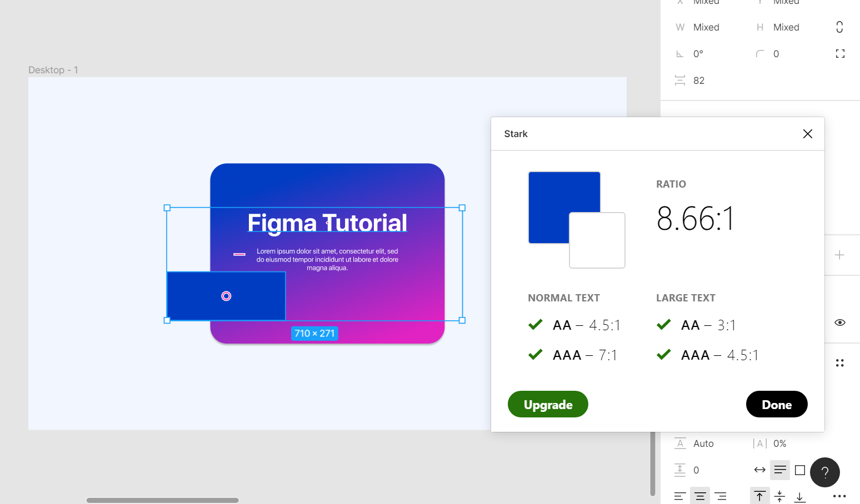Click the top-left selection handle
This screenshot has height=504, width=860.
[167, 208]
